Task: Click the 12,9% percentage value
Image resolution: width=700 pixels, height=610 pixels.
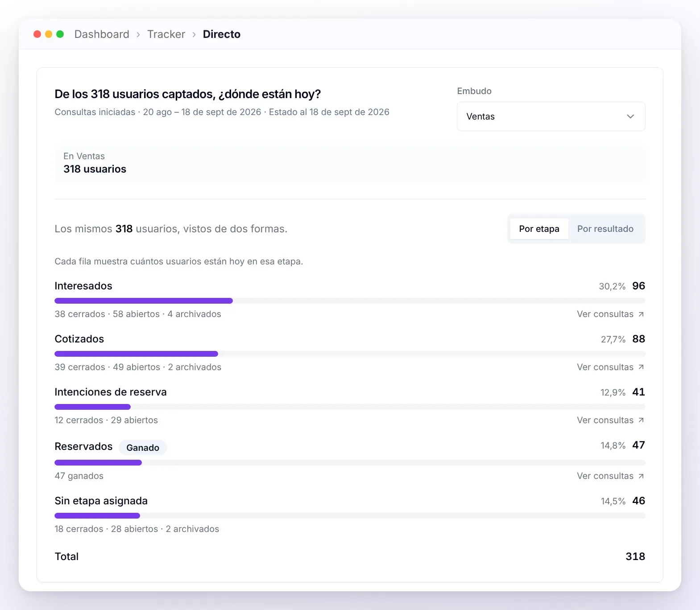Action: [613, 393]
